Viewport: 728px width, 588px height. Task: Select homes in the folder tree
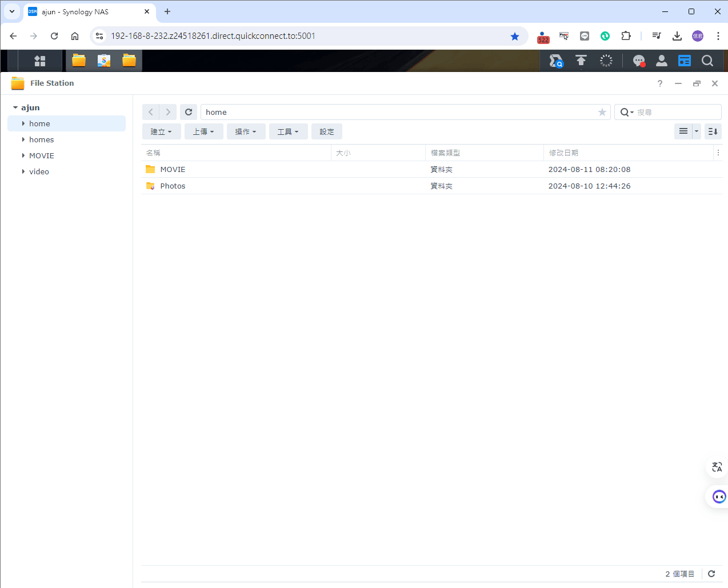(x=42, y=139)
